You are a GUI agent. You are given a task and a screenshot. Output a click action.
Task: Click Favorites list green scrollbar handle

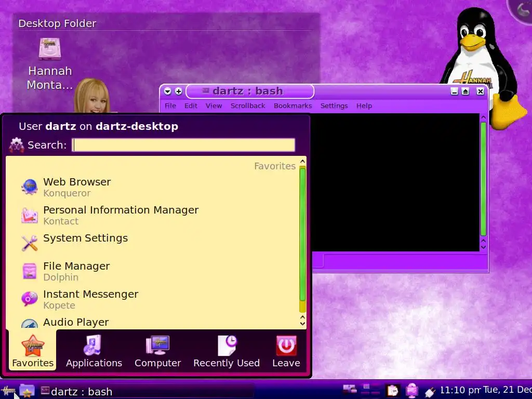(x=303, y=235)
